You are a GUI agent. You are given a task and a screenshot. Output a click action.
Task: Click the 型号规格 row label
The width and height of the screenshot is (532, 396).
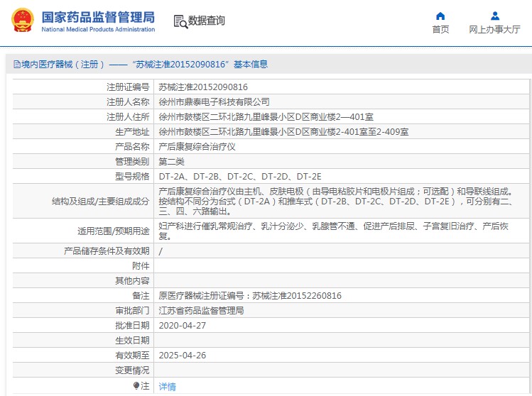coord(132,177)
